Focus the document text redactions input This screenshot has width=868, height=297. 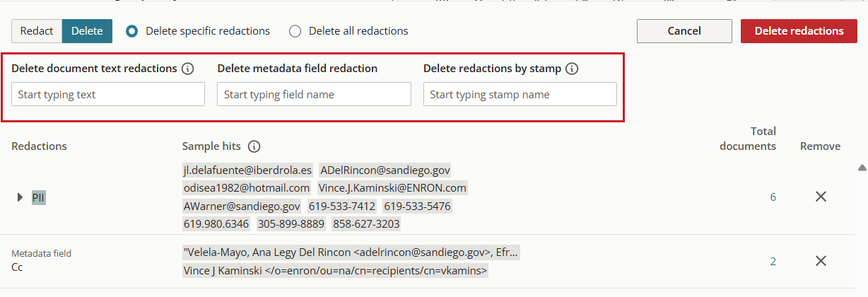coord(108,94)
